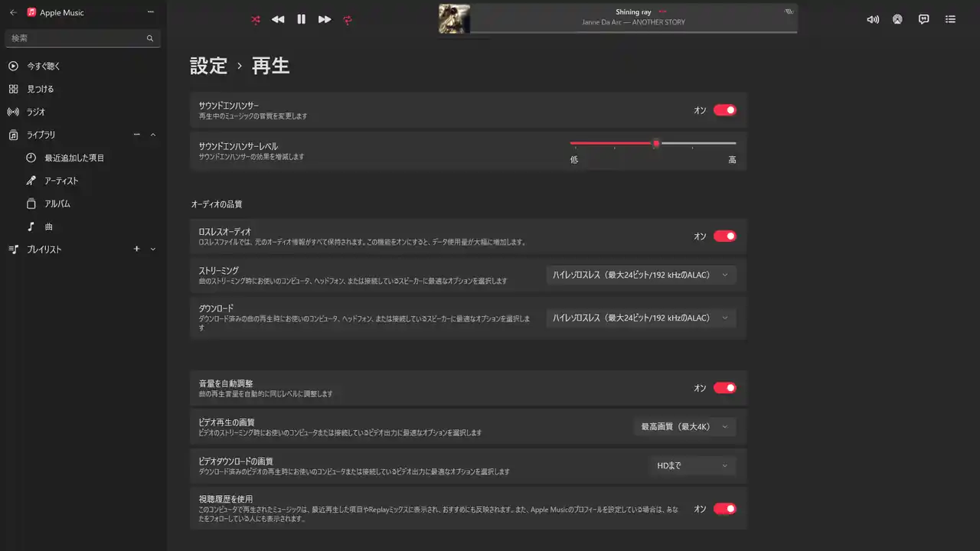Toggle ロスレスオーディオ switch

(724, 236)
